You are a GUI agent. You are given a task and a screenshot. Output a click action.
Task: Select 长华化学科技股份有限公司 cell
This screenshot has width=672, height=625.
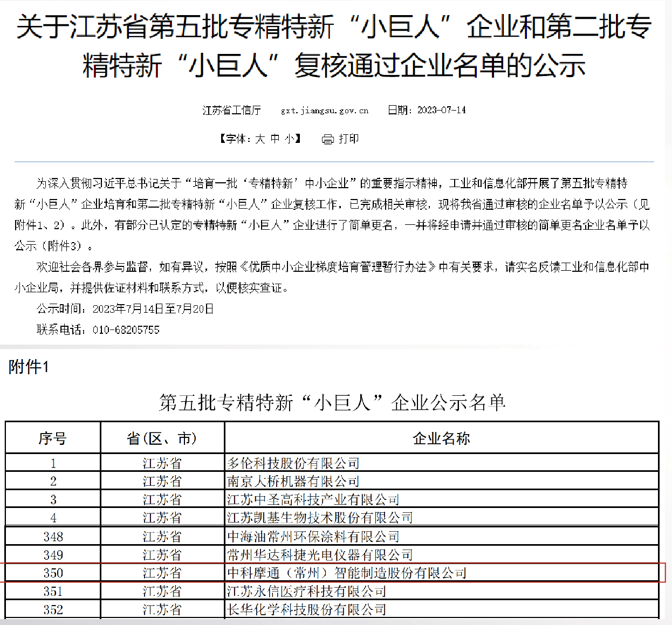tap(442, 609)
